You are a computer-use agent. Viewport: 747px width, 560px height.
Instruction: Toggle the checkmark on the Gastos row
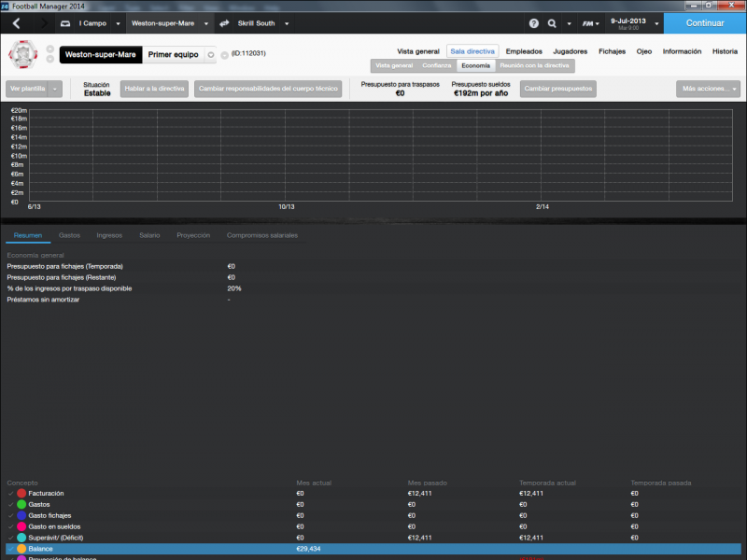[x=10, y=505]
